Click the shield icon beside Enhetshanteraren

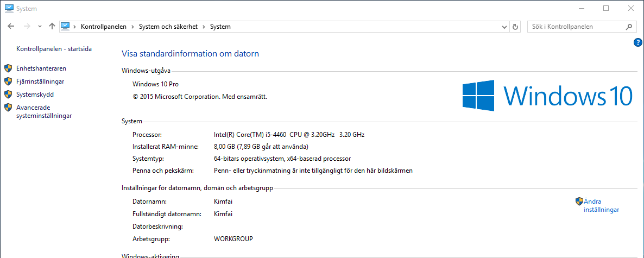pos(8,68)
